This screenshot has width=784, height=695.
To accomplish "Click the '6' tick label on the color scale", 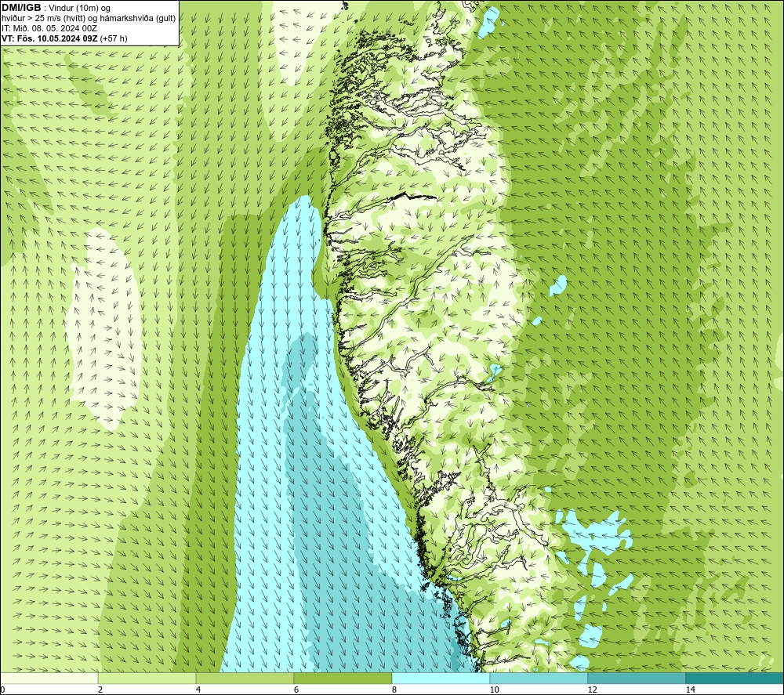I will (296, 690).
